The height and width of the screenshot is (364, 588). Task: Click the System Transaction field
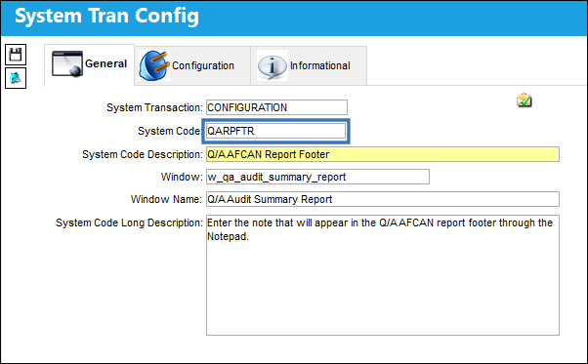(x=276, y=107)
